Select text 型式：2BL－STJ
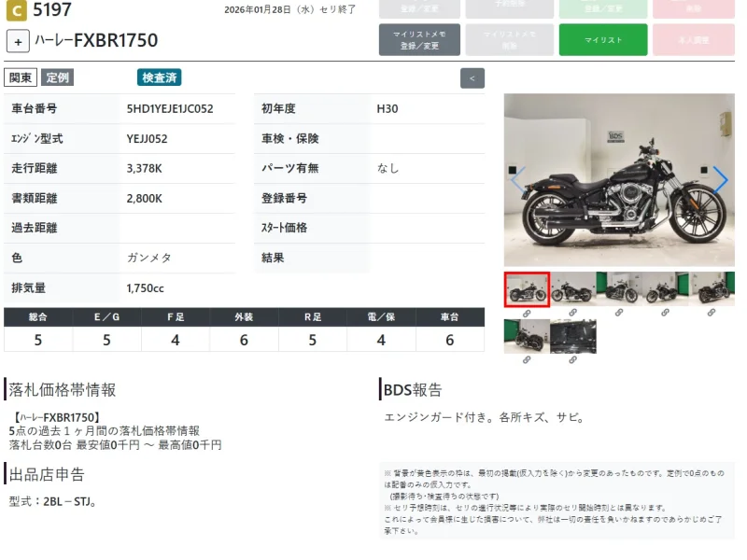747x560 pixels. pos(53,502)
